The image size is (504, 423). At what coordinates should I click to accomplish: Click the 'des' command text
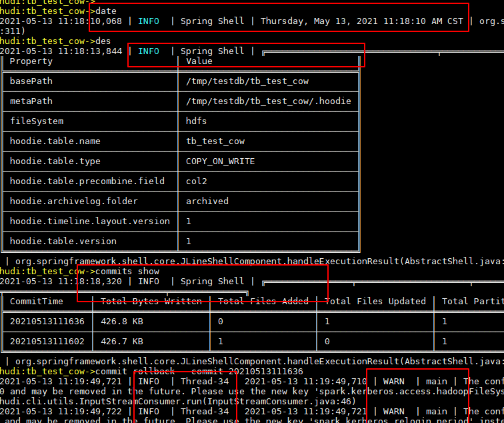click(103, 41)
